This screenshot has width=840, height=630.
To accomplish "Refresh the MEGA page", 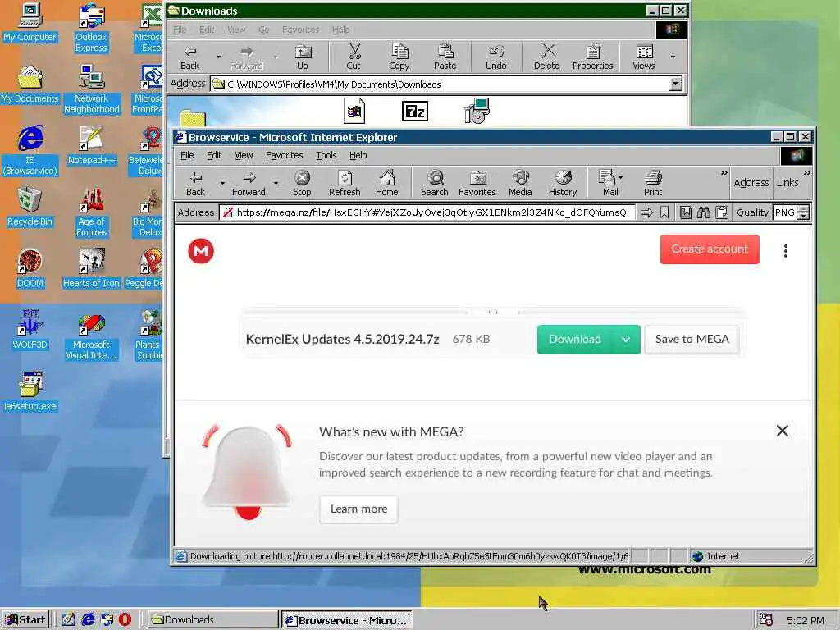I will 345,183.
